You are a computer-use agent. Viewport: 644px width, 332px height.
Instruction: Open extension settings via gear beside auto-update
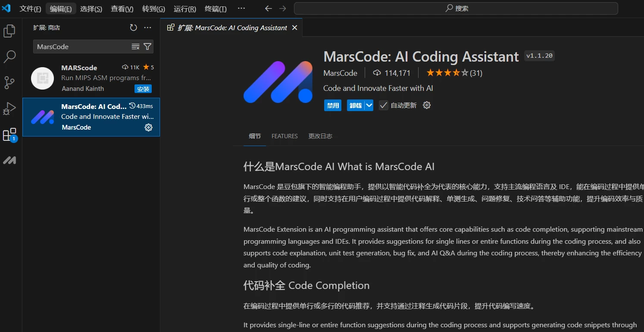(426, 105)
